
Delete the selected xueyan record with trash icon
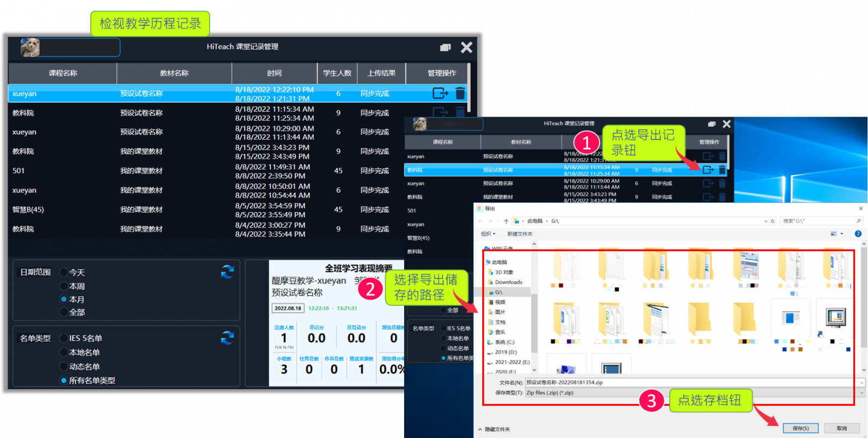click(460, 93)
